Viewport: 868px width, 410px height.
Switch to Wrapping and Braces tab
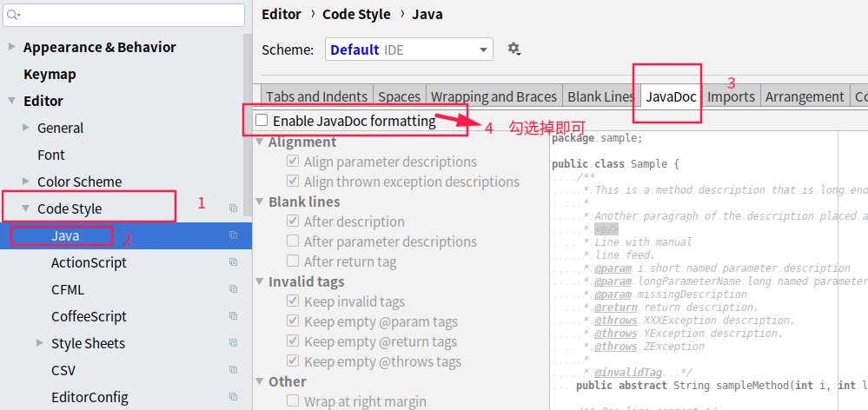(x=494, y=96)
